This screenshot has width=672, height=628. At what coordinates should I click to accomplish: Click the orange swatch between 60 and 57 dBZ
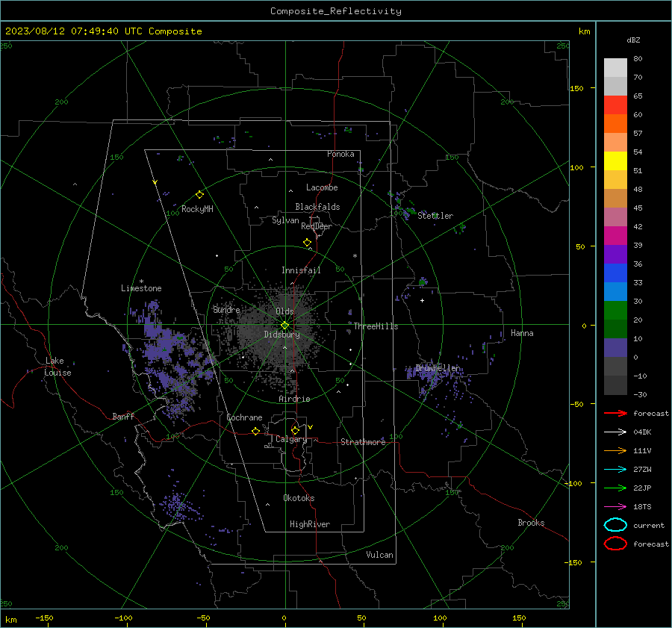point(615,124)
